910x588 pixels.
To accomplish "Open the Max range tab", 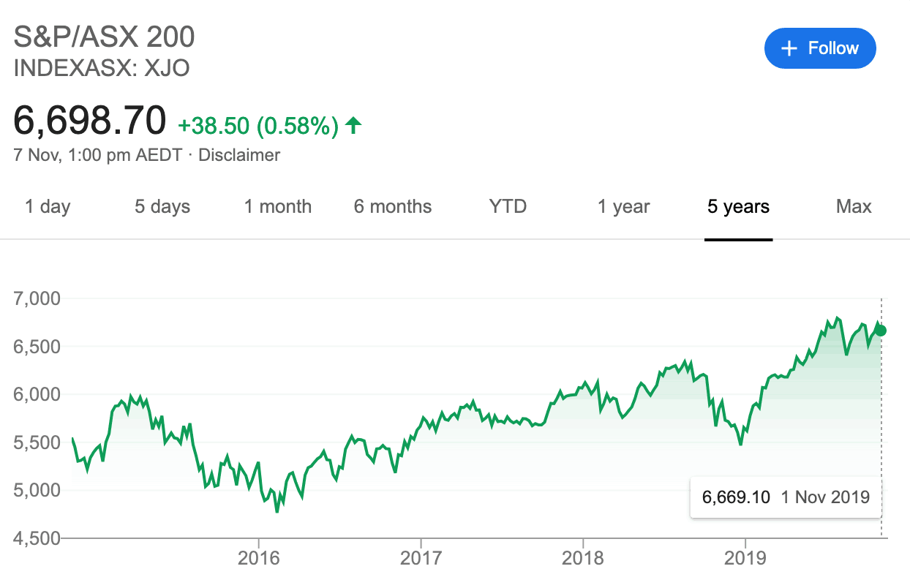I will tap(854, 207).
